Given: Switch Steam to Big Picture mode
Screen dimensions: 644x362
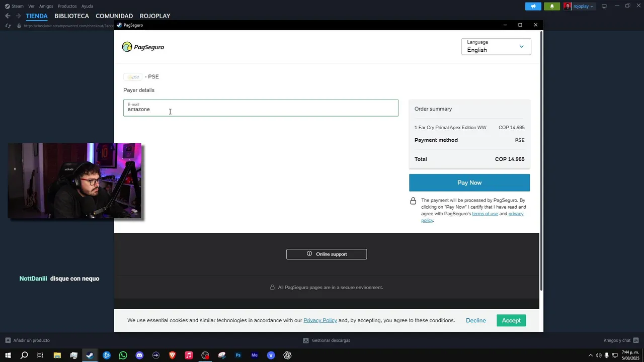Looking at the screenshot, I should pos(604,6).
